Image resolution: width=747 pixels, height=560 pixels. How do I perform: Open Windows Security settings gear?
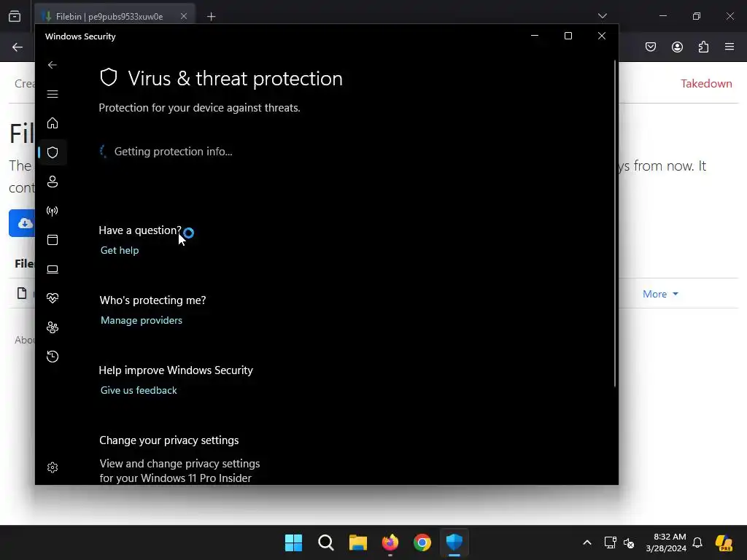pos(53,467)
